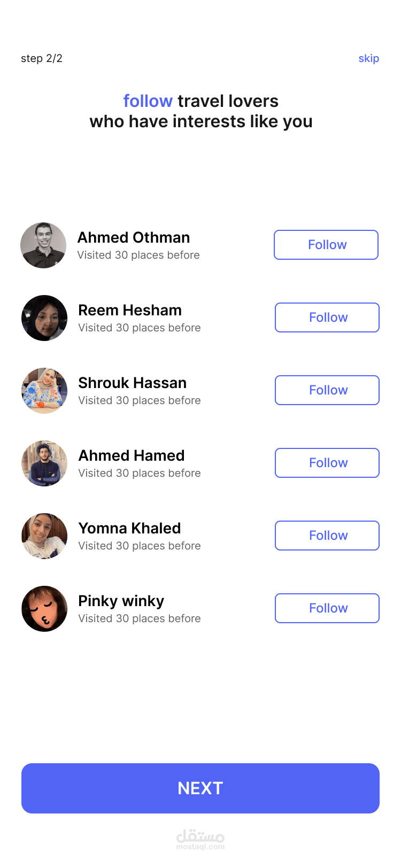Follow Ahmed Othman
Screen dimensions: 401x868
(x=326, y=245)
